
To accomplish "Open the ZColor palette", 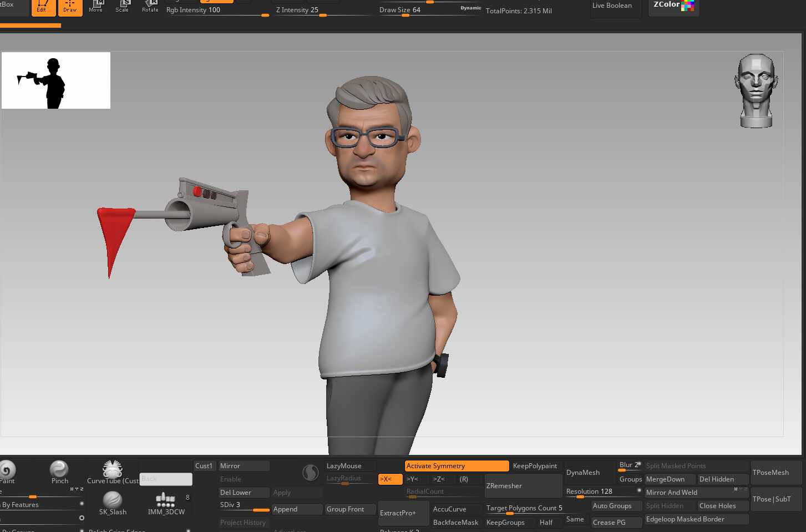I will pos(673,6).
